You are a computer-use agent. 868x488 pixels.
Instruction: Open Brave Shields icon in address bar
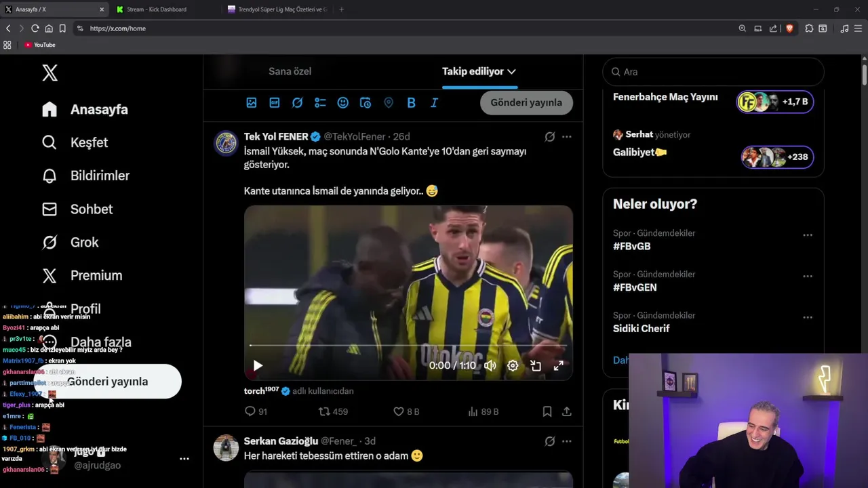click(789, 28)
